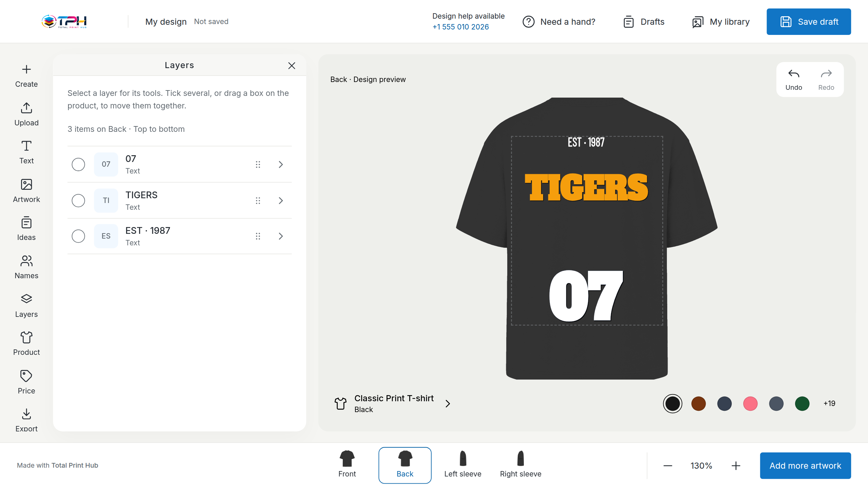
Task: Choose the green shirt color swatch
Action: 802,403
